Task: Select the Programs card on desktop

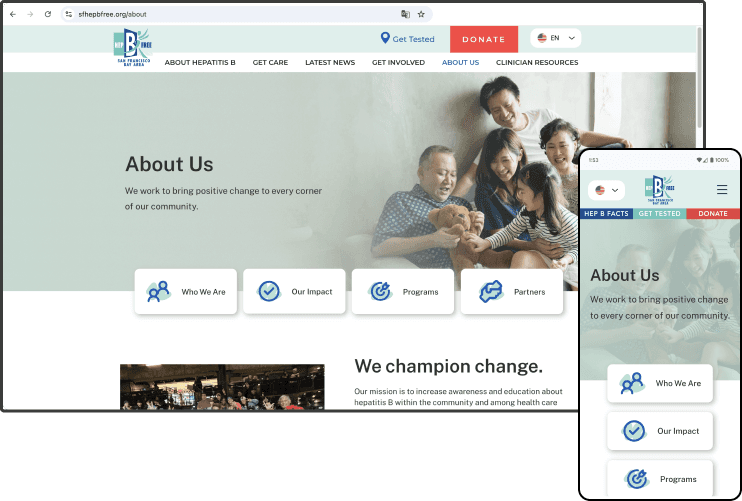Action: click(403, 291)
